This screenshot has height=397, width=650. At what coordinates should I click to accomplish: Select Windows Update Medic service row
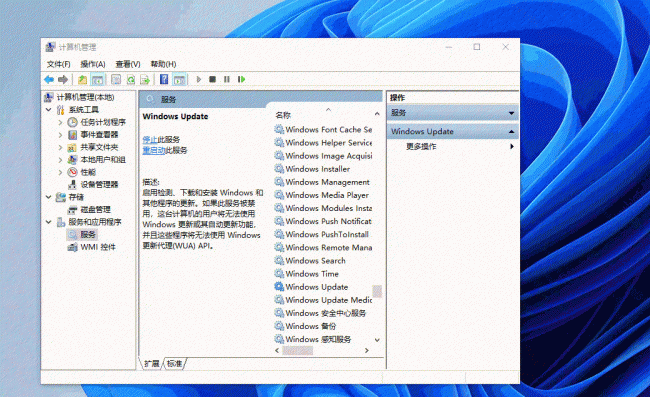323,300
